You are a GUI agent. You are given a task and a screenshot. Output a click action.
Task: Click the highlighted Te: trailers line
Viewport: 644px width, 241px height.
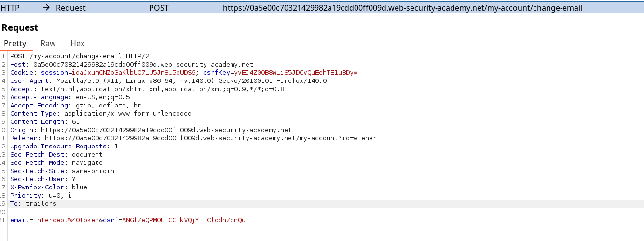click(33, 203)
